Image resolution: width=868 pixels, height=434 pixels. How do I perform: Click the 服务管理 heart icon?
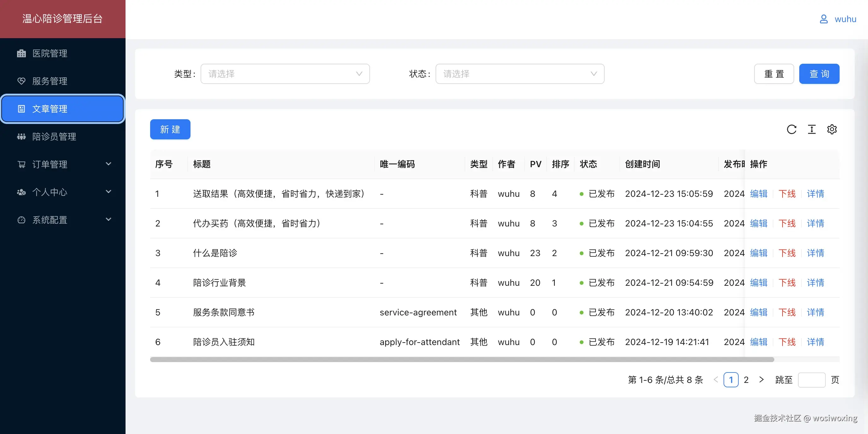21,81
